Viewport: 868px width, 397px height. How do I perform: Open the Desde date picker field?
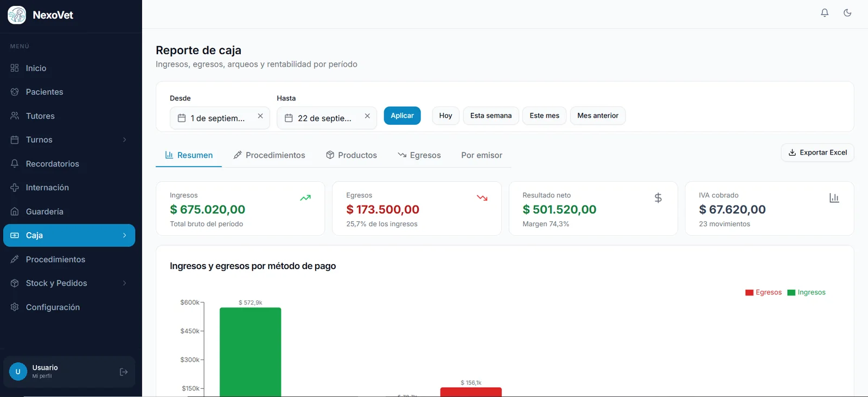click(220, 118)
